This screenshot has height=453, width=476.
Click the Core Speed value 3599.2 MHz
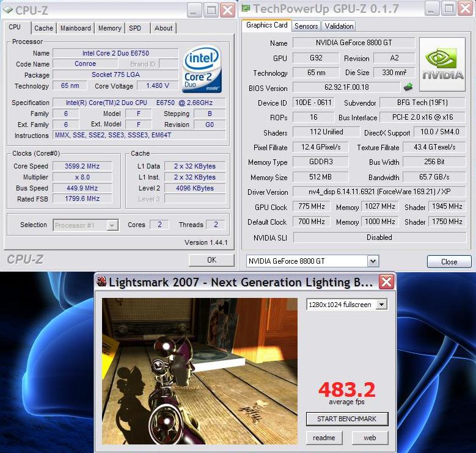coord(82,166)
